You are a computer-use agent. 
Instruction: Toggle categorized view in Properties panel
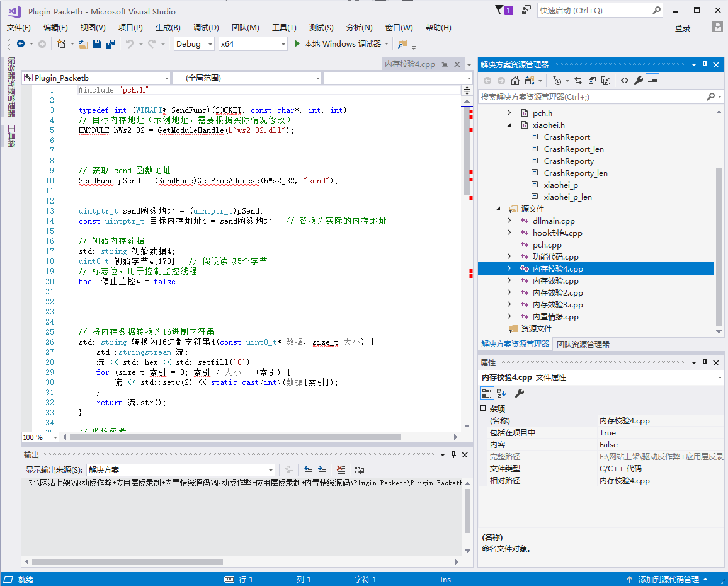click(486, 393)
